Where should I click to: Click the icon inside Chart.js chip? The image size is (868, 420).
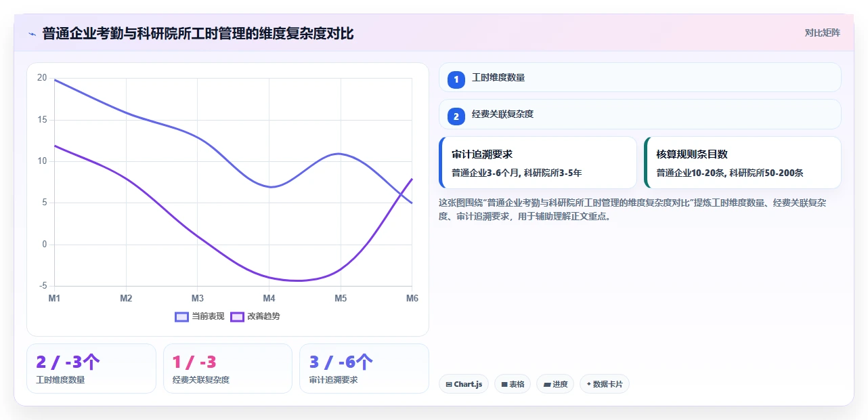click(x=449, y=384)
